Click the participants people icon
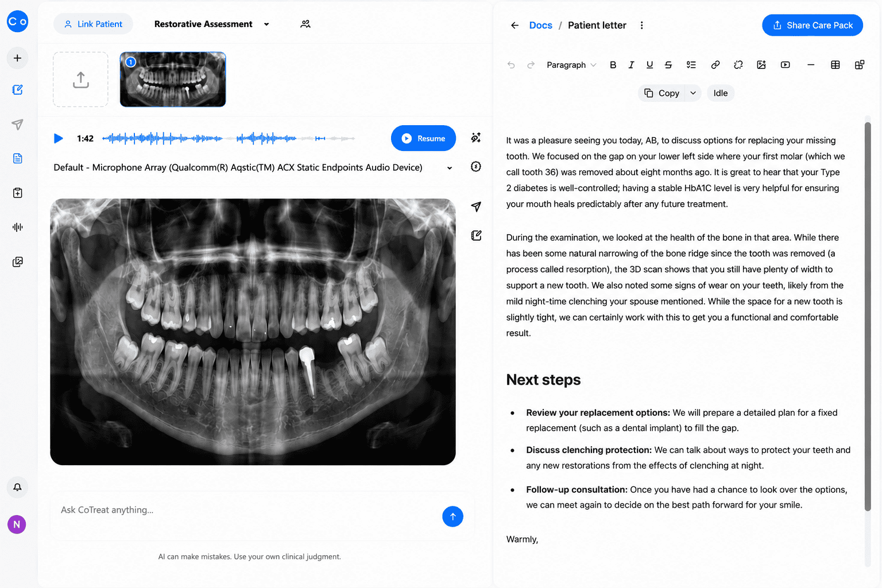The width and height of the screenshot is (882, 588). coord(305,24)
